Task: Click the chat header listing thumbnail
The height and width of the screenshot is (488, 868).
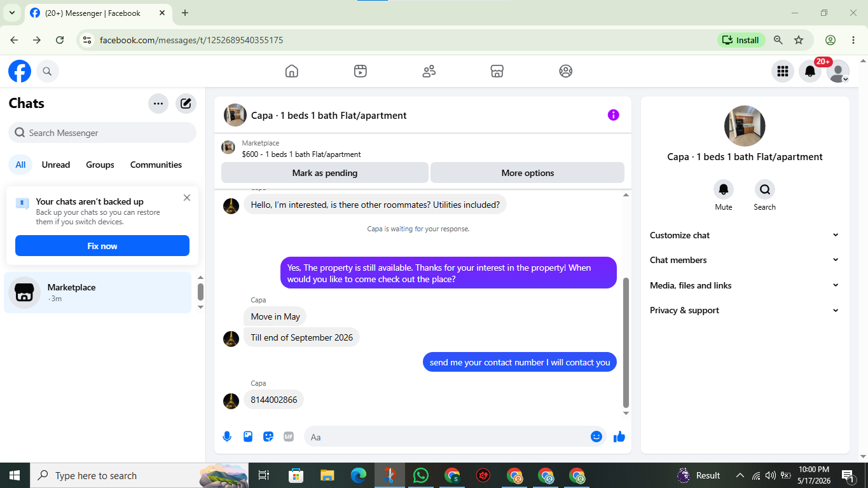Action: 235,115
